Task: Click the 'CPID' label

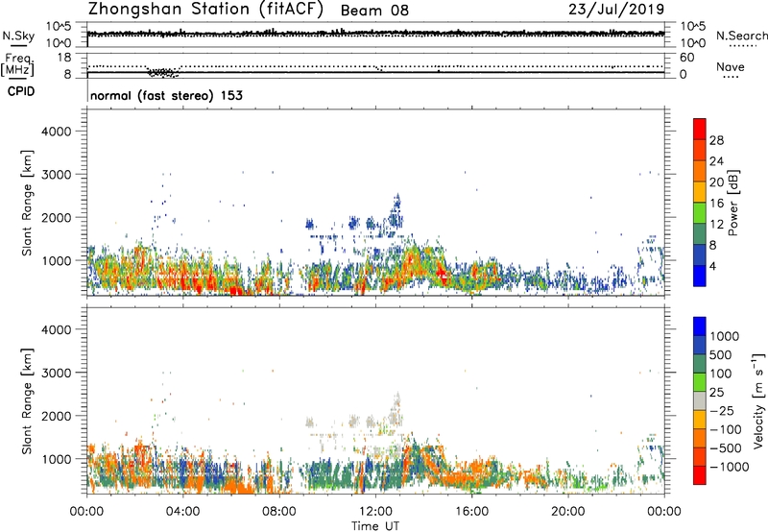Action: (21, 91)
